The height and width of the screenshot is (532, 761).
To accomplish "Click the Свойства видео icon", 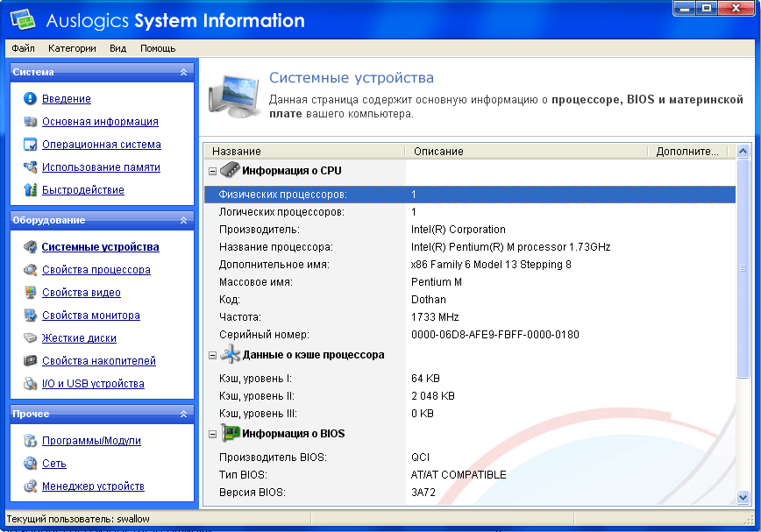I will pyautogui.click(x=30, y=292).
